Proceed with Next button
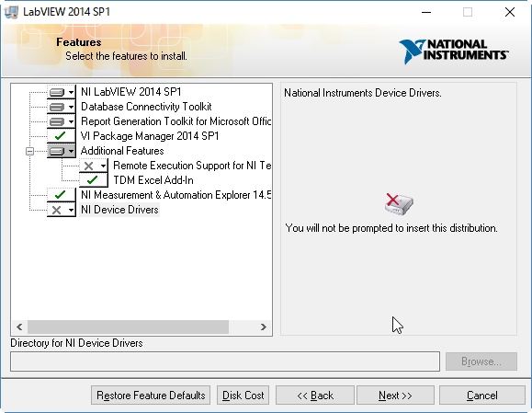 [x=395, y=396]
